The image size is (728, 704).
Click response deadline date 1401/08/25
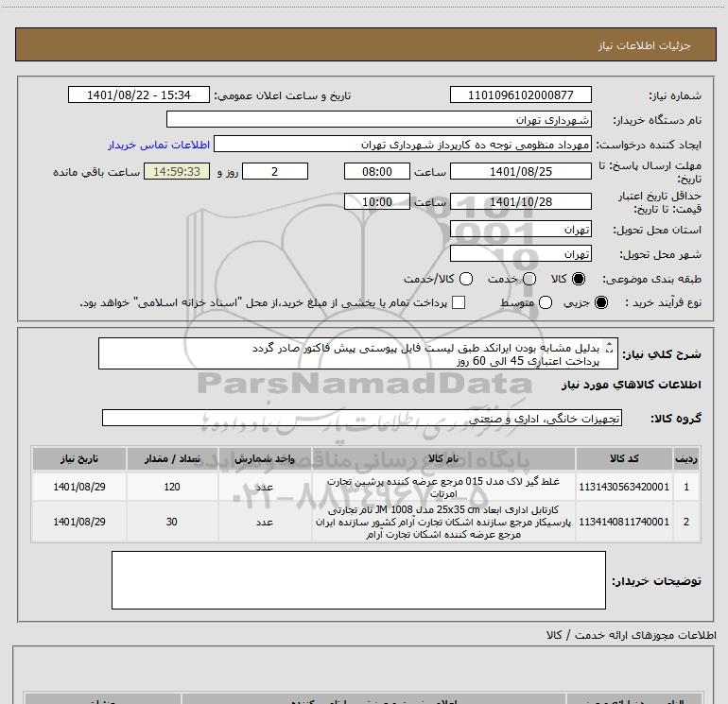point(520,171)
